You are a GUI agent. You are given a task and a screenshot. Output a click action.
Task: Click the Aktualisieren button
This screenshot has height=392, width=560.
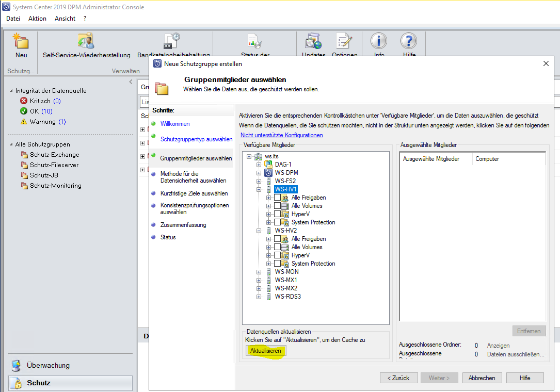tap(266, 351)
